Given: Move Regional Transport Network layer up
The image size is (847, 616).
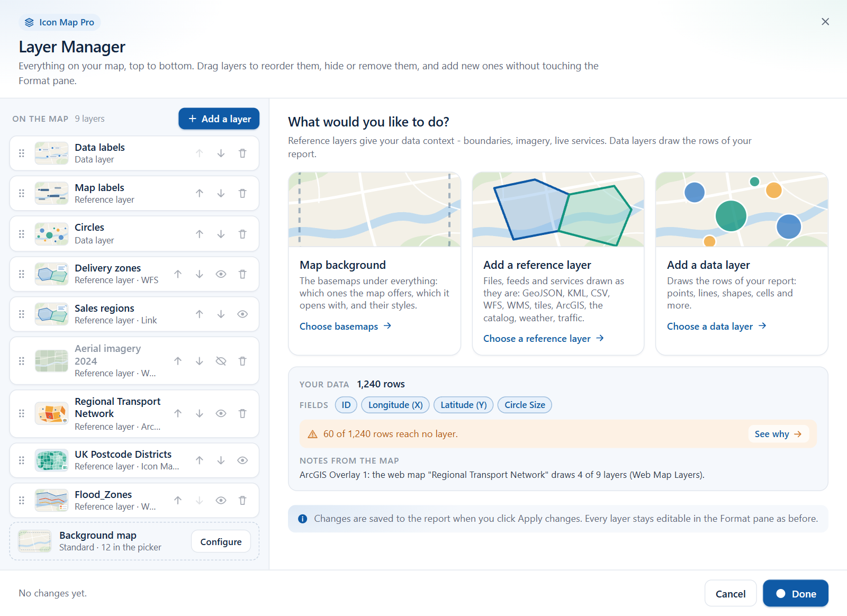Looking at the screenshot, I should tap(178, 414).
